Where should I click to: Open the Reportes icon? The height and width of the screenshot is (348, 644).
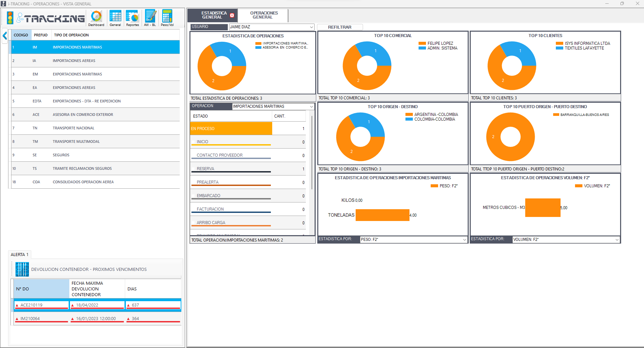[132, 18]
